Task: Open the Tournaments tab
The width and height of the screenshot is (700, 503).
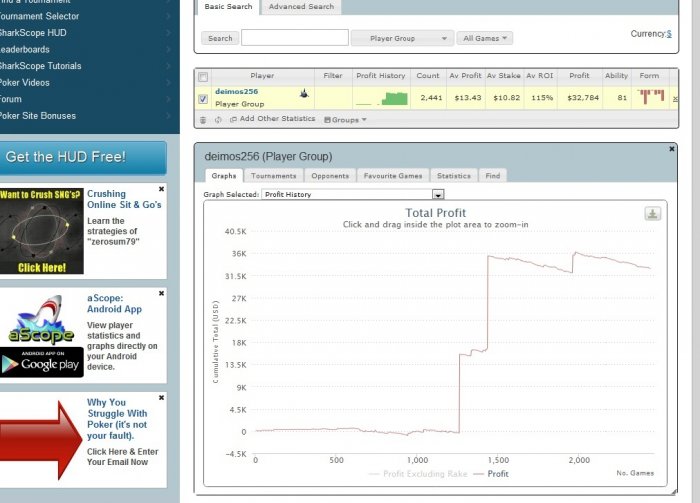Action: click(273, 176)
